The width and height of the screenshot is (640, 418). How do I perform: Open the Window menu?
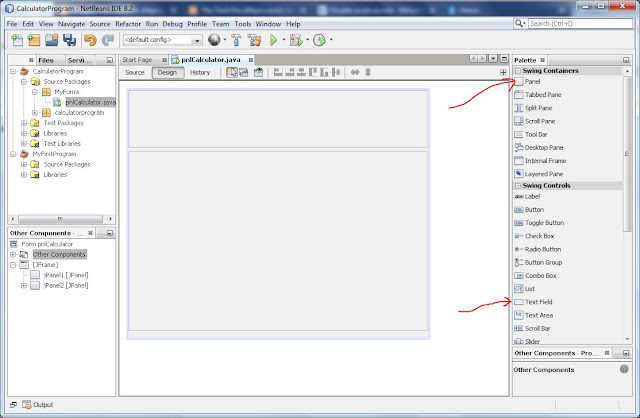268,24
